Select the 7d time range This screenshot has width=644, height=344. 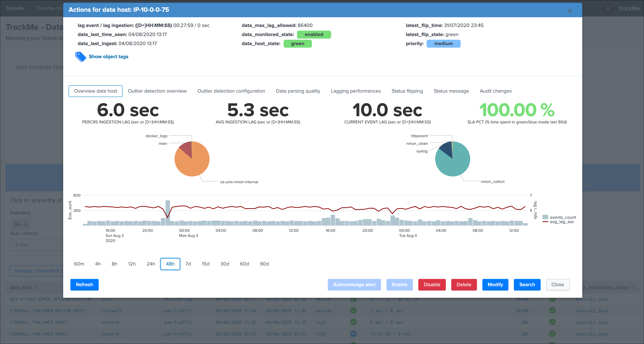(188, 264)
